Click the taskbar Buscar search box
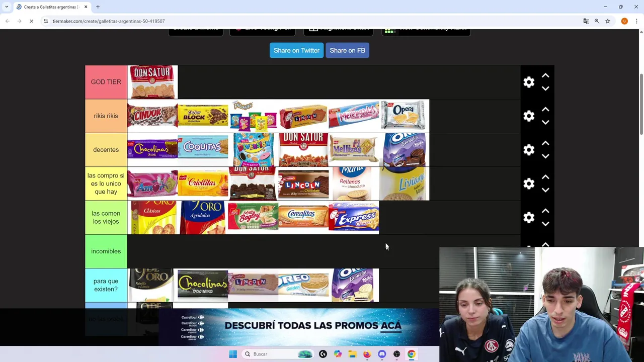 (x=278, y=354)
